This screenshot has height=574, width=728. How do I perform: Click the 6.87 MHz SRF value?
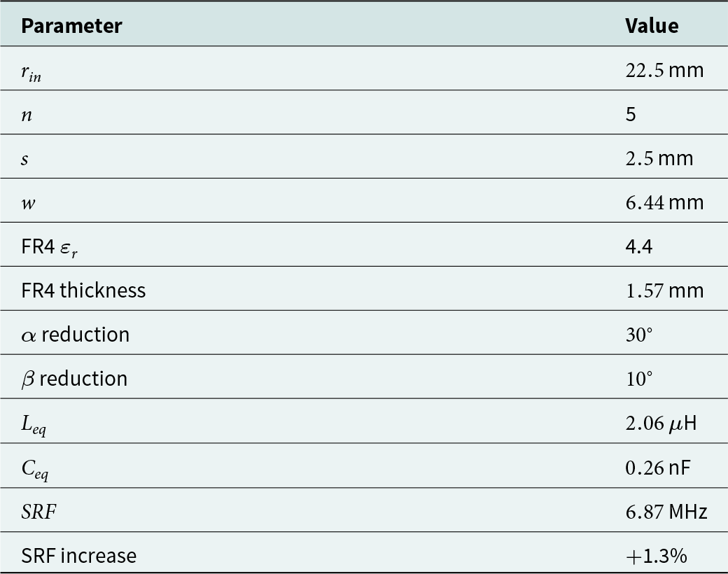666,511
